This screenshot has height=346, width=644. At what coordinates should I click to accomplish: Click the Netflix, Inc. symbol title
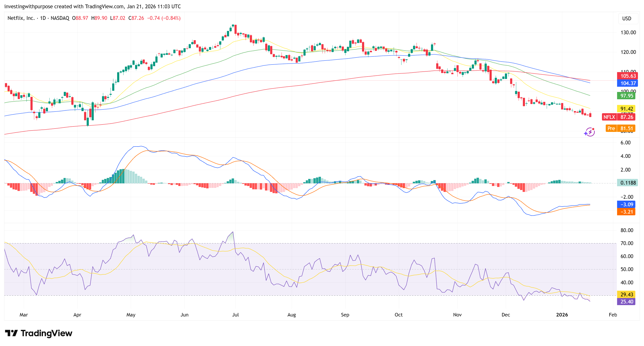coord(21,18)
